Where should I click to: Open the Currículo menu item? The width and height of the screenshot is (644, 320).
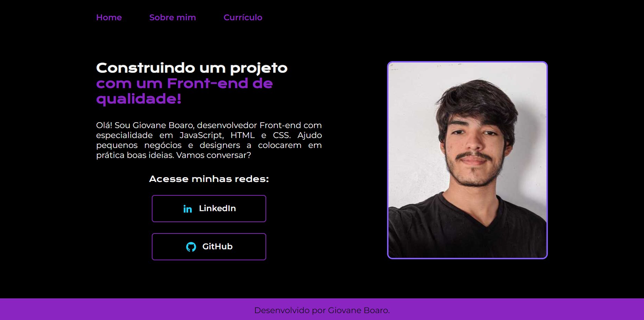tap(243, 18)
